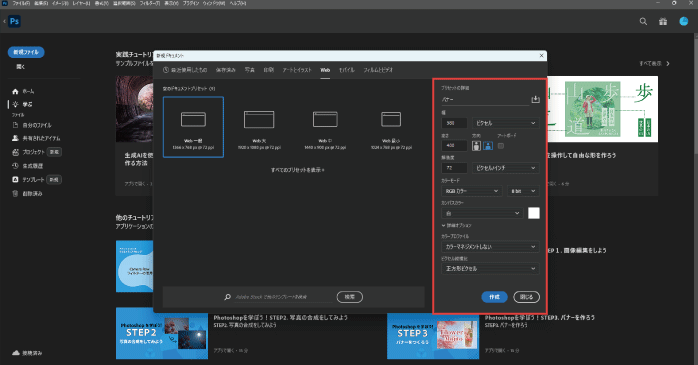Click the Ps home logo icon
The image size is (698, 365).
14,21
